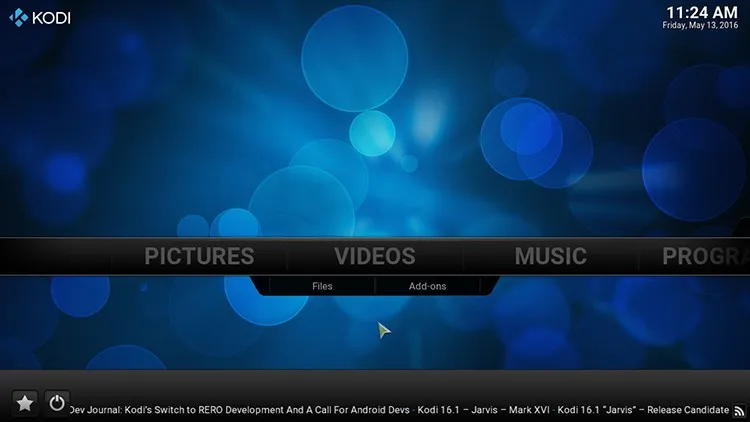This screenshot has height=422, width=750.
Task: Select PICTURES in the home menu
Action: (x=199, y=256)
